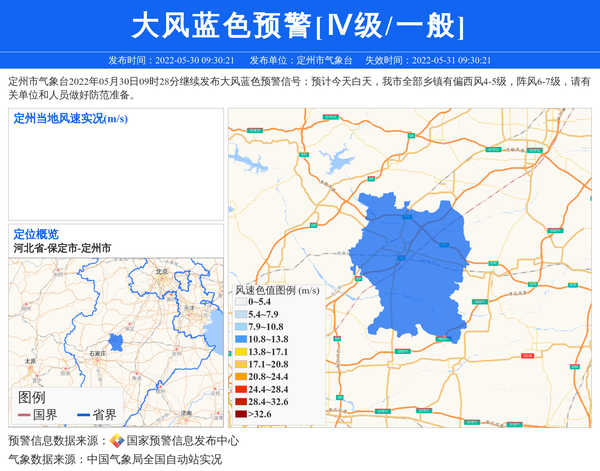600x471 pixels.
Task: Click the 定位概览 heading
Action: point(36,234)
